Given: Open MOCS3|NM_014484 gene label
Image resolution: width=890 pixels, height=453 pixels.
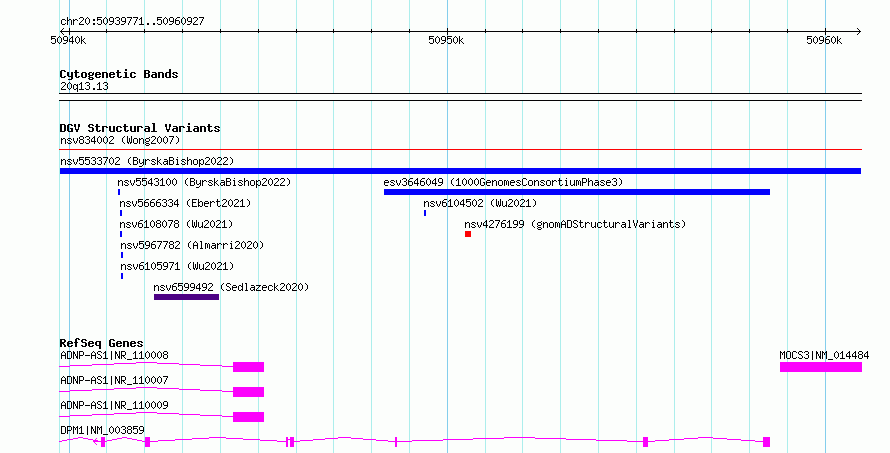Looking at the screenshot, I should tap(824, 355).
